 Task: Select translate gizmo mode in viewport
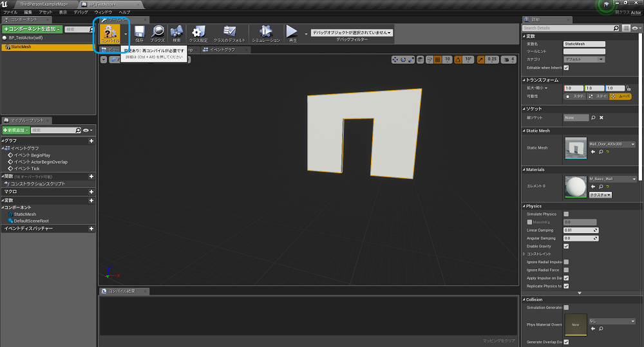click(x=395, y=59)
